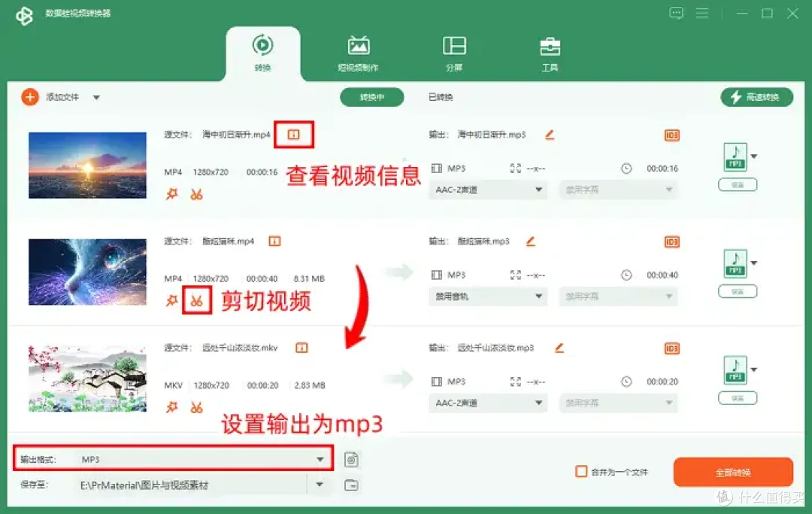This screenshot has height=514, width=812.
Task: Switch to the 分屏 split screen tab
Action: pyautogui.click(x=454, y=53)
